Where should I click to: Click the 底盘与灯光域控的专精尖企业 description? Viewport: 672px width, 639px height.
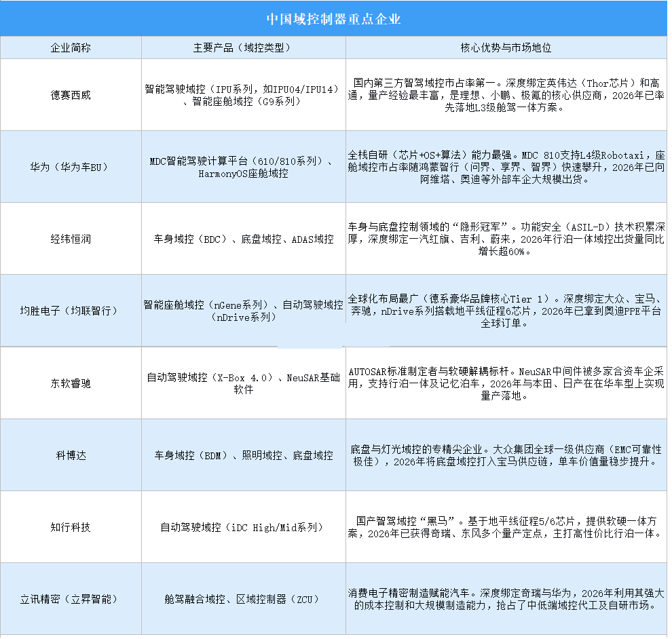(x=506, y=455)
